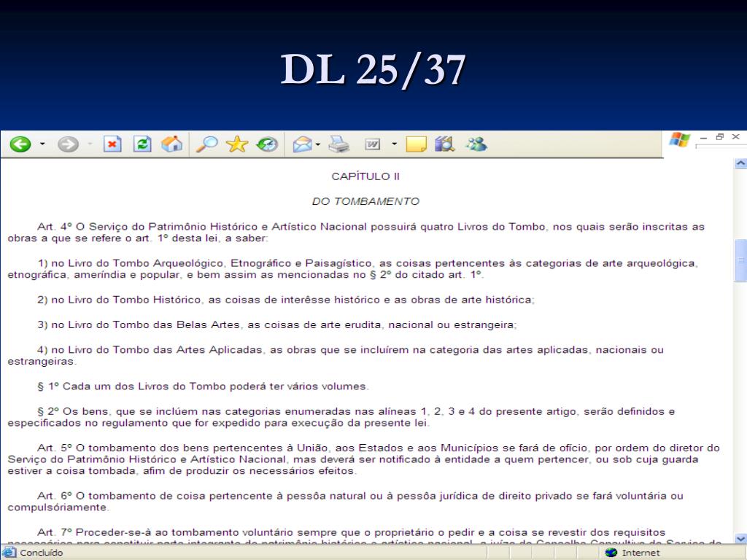The image size is (747, 560).
Task: Click the Art. 4º paragraph start
Action: [x=356, y=233]
